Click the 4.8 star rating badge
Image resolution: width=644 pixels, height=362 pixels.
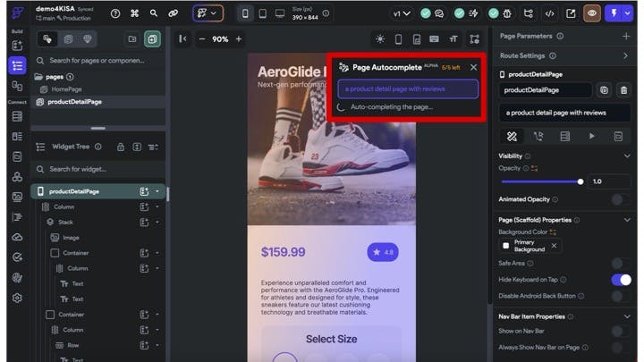(383, 252)
